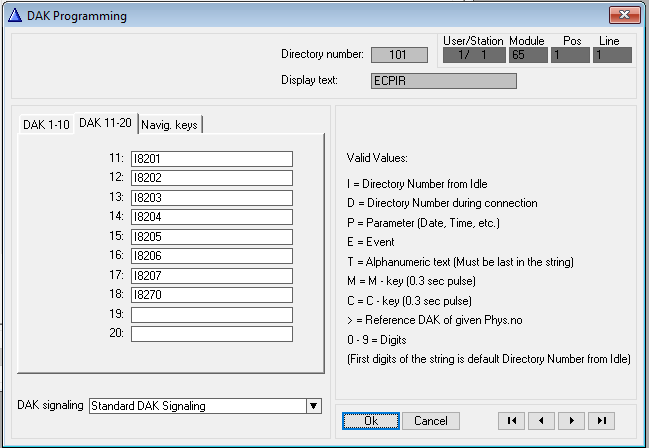This screenshot has height=448, width=649.
Task: Click the empty DAK 20 input field
Action: [212, 334]
